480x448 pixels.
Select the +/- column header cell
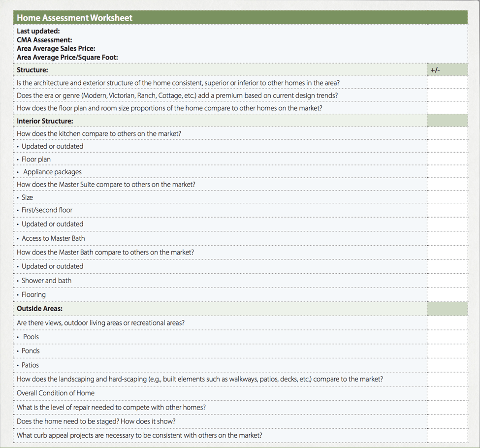click(446, 69)
